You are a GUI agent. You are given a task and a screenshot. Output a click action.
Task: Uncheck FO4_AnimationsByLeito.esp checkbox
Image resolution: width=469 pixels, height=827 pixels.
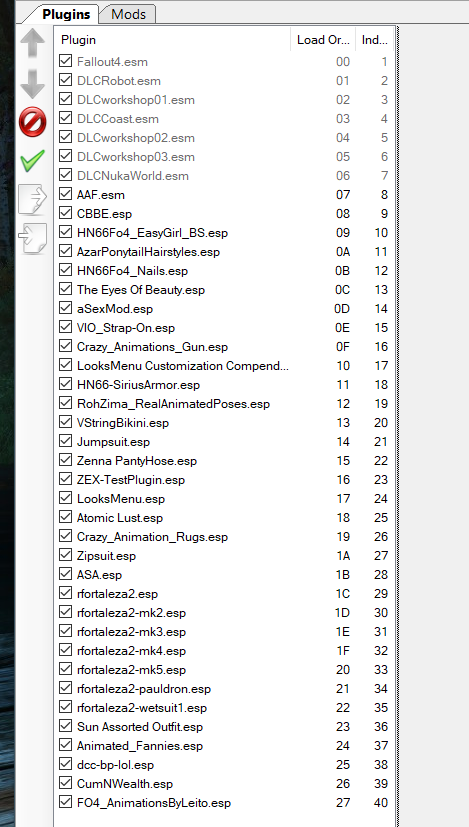click(x=65, y=802)
